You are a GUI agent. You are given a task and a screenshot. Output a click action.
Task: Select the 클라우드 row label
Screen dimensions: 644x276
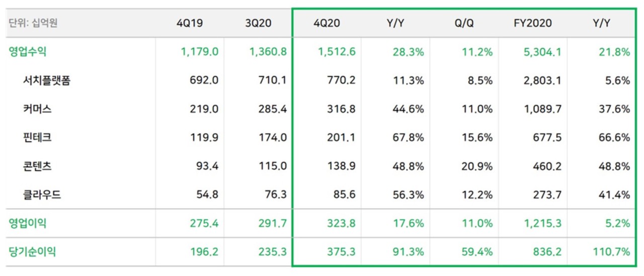pos(42,194)
